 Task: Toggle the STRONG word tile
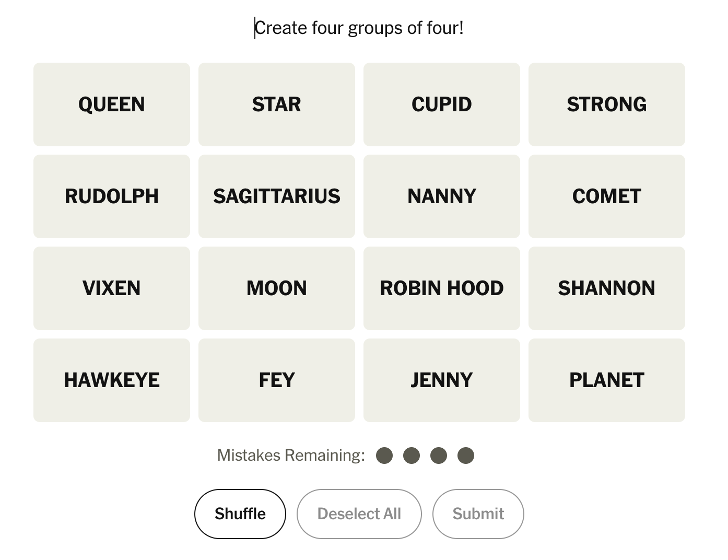point(607,104)
